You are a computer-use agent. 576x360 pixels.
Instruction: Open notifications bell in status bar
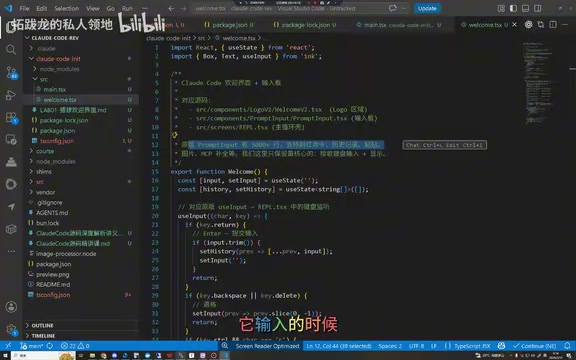[568, 346]
